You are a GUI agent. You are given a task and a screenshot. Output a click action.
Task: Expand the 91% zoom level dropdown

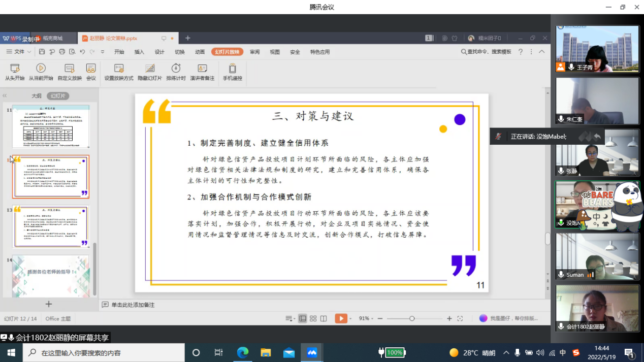pos(367,318)
